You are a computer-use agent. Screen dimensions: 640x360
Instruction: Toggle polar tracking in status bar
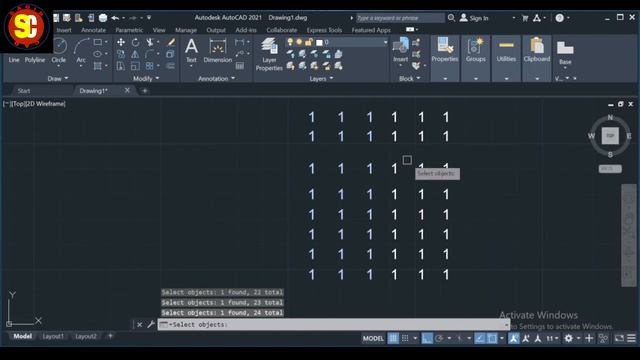(439, 338)
